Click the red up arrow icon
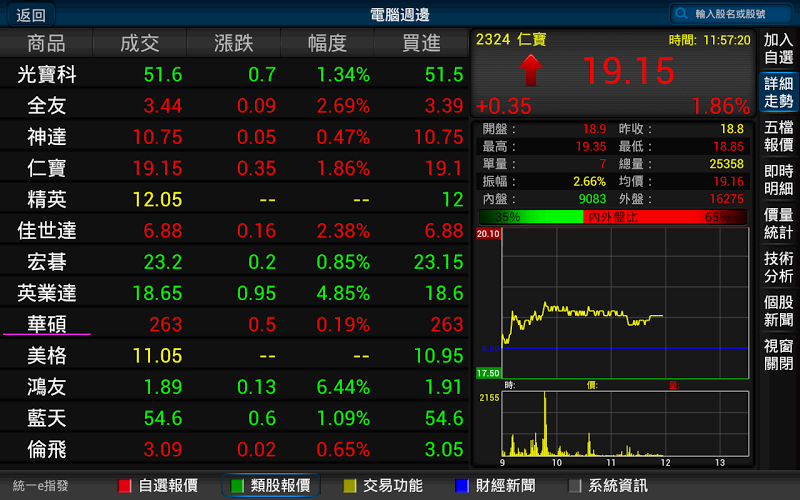Screen dimensions: 800x500 [530, 70]
